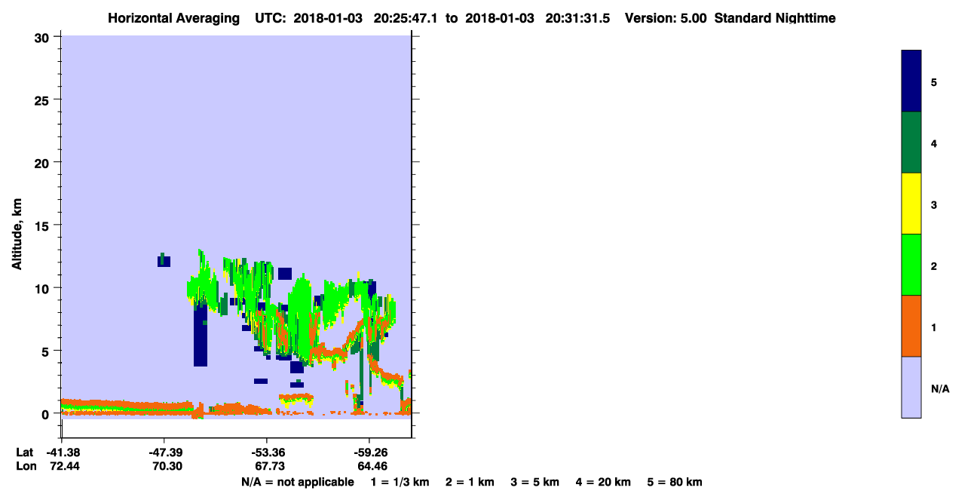This screenshot has height=503, width=980.
Task: Click the 'Standard Nighttime' text
Action: 775,18
